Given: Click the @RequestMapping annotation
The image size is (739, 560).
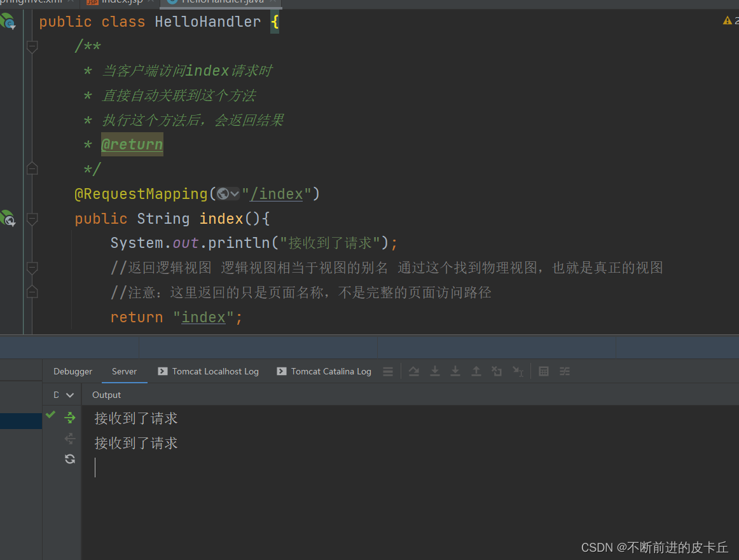Looking at the screenshot, I should (141, 194).
